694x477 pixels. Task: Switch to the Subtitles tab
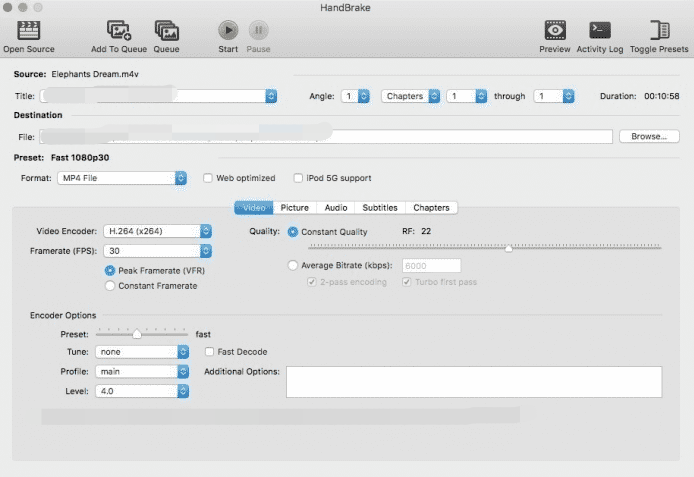coord(380,208)
